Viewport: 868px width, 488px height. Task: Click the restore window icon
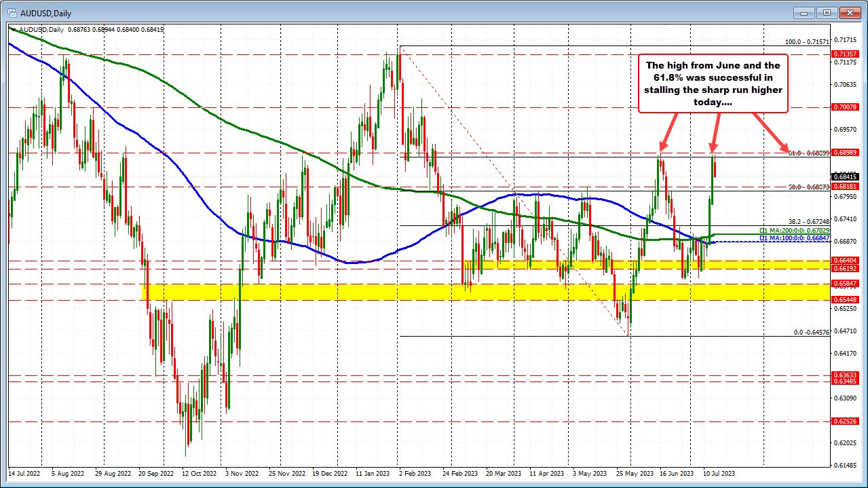(x=827, y=12)
